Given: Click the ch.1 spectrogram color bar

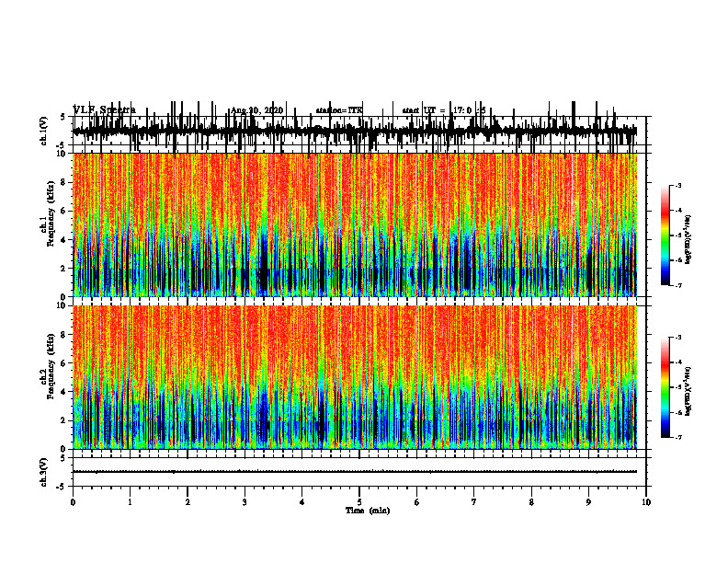Looking at the screenshot, I should coord(665,236).
